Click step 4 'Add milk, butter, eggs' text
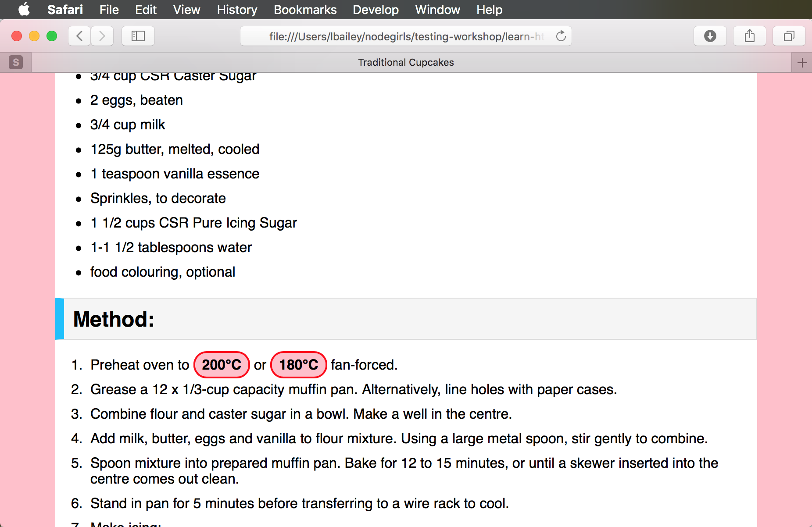 (x=399, y=438)
